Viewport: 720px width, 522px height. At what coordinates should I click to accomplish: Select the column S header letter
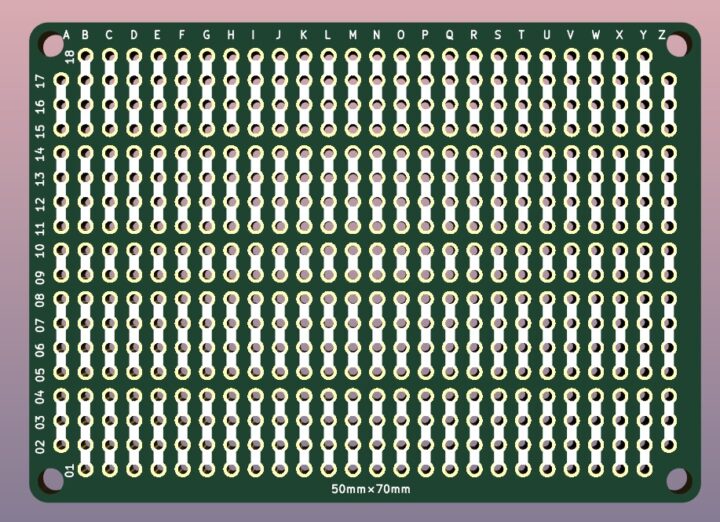[498, 36]
